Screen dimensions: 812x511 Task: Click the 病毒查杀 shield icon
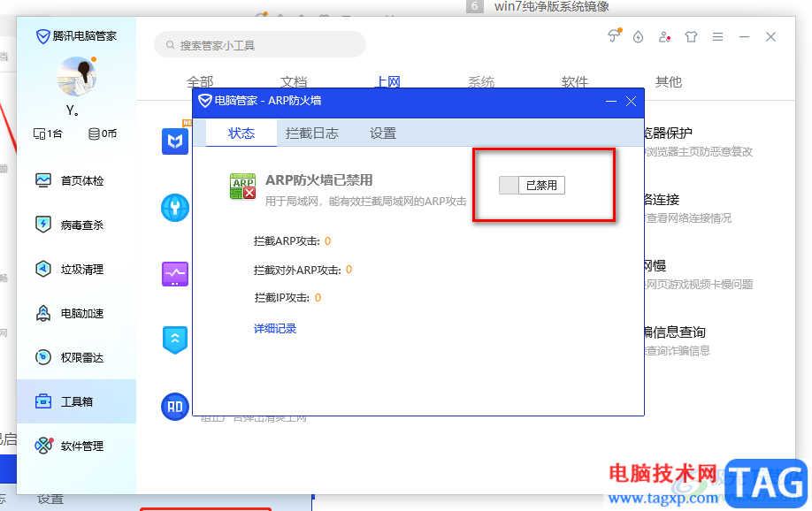pos(43,225)
